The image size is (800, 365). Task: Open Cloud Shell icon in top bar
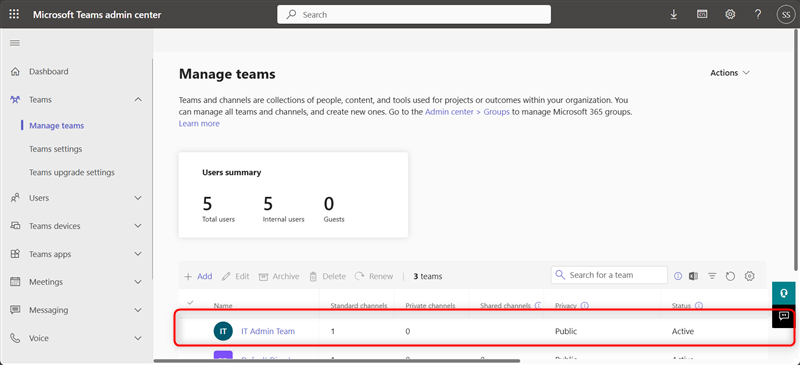(702, 14)
